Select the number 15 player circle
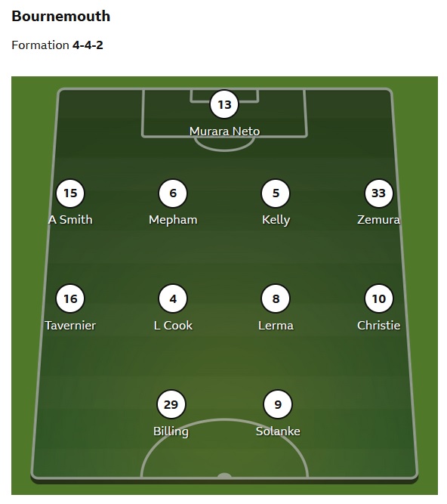447x504 pixels. 70,193
